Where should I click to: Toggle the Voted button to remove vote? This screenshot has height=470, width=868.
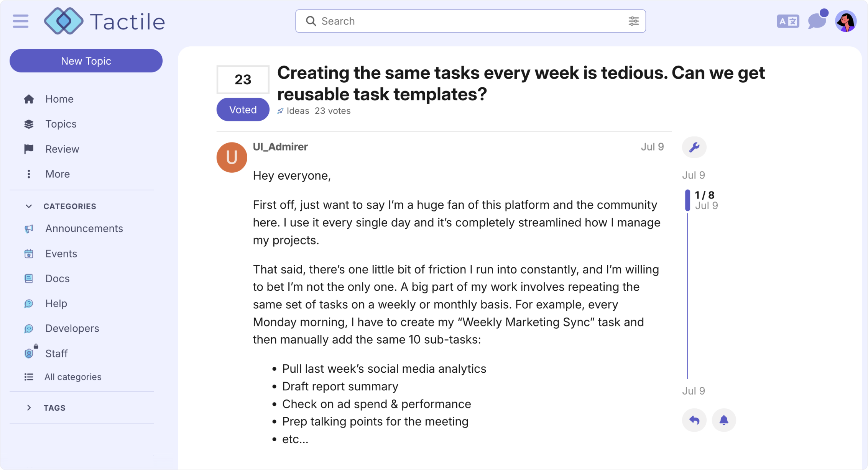click(242, 110)
